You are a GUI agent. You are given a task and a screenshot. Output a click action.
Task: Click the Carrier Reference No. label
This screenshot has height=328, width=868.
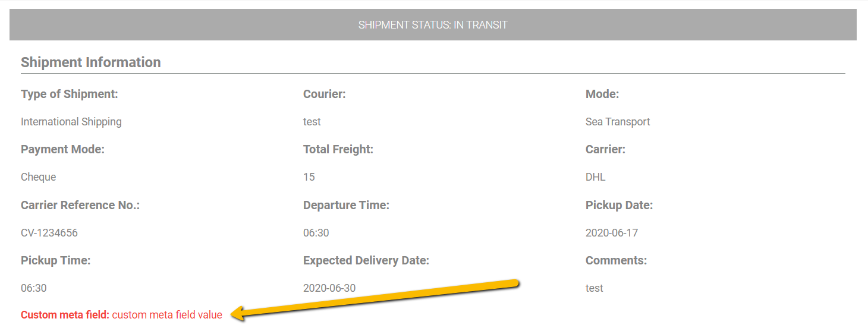coord(80,205)
